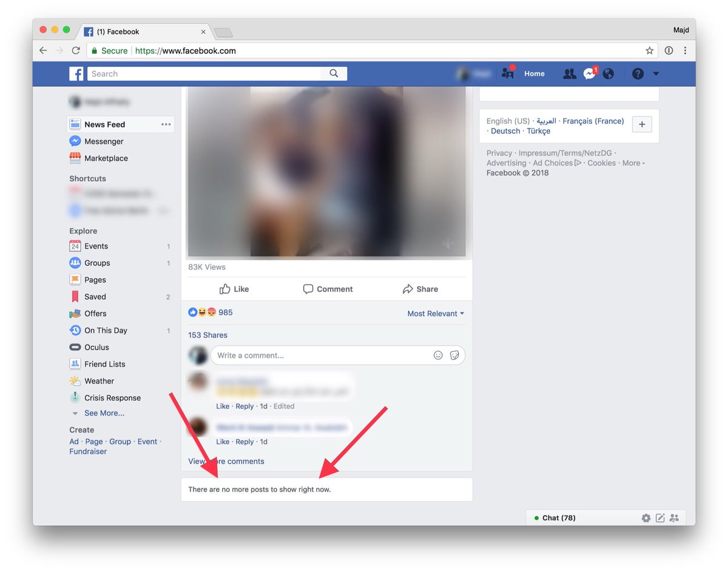The height and width of the screenshot is (572, 728).
Task: Click the Create Group link
Action: (120, 442)
